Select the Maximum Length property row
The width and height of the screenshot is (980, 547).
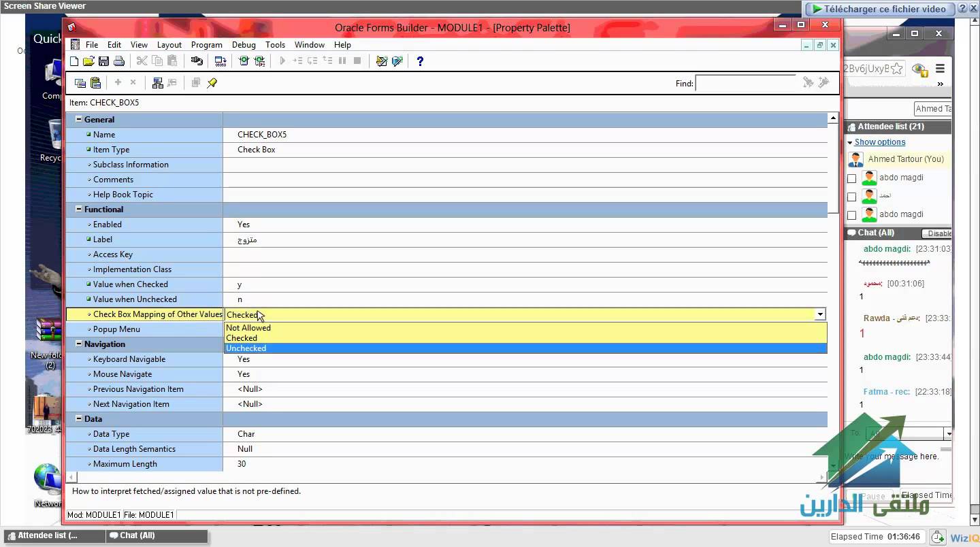tap(446, 464)
